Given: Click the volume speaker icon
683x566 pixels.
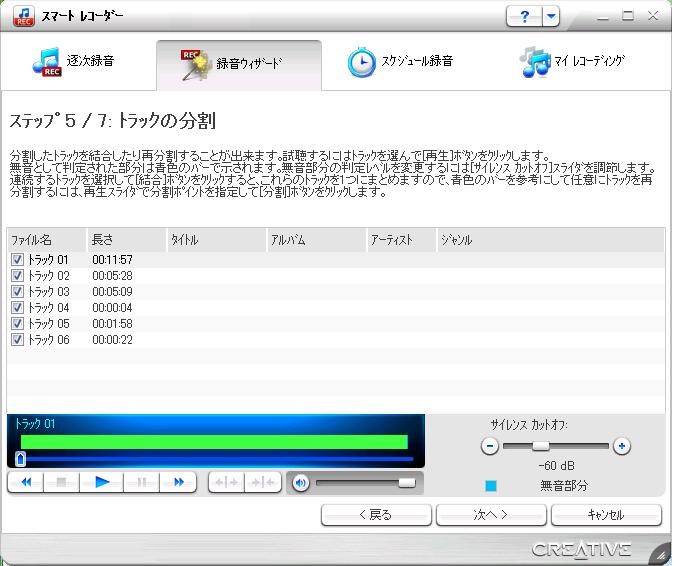Looking at the screenshot, I should pos(299,483).
